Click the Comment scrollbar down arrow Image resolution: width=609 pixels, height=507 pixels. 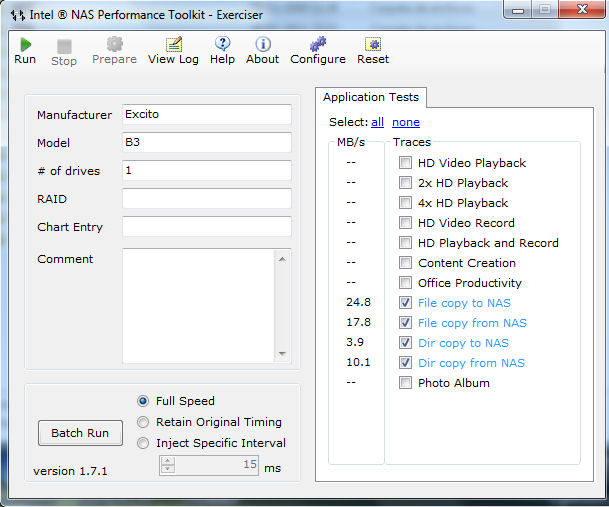pos(282,354)
